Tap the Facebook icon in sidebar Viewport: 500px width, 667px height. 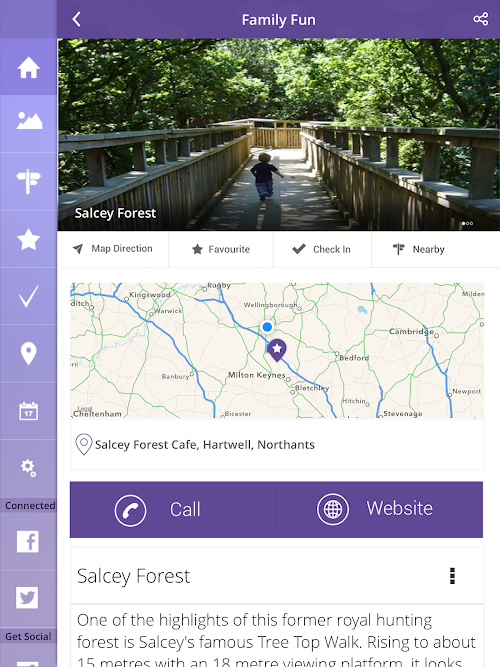click(28, 542)
